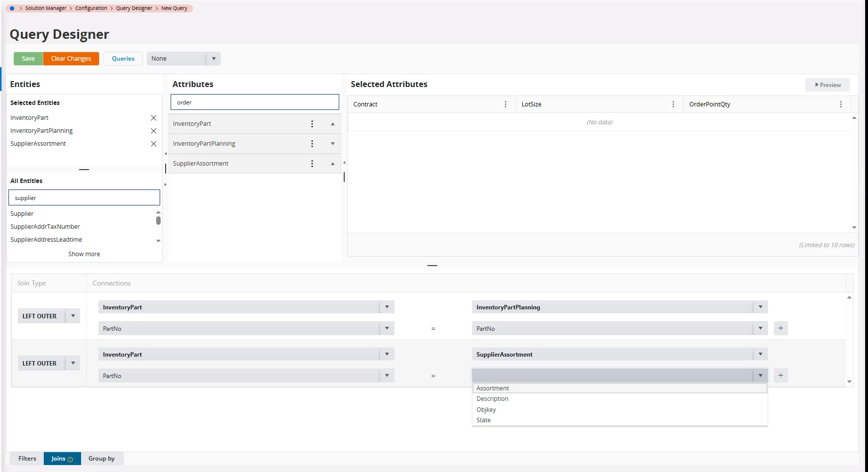
Task: Open first LEFT OUTER join type dropdown
Action: coord(73,316)
